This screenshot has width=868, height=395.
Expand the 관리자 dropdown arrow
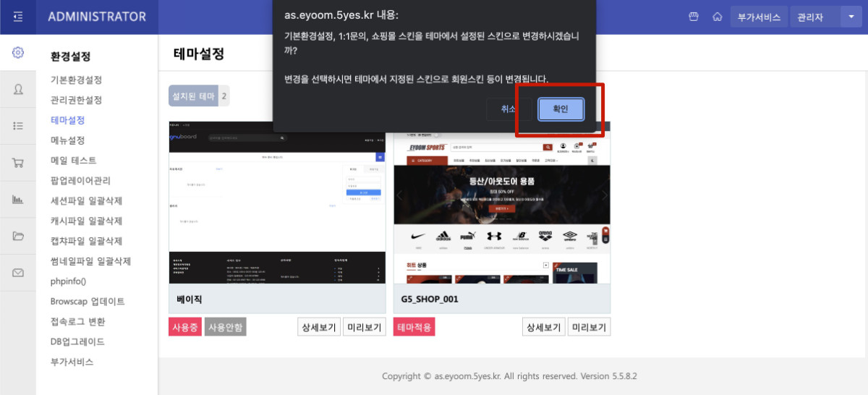[850, 17]
